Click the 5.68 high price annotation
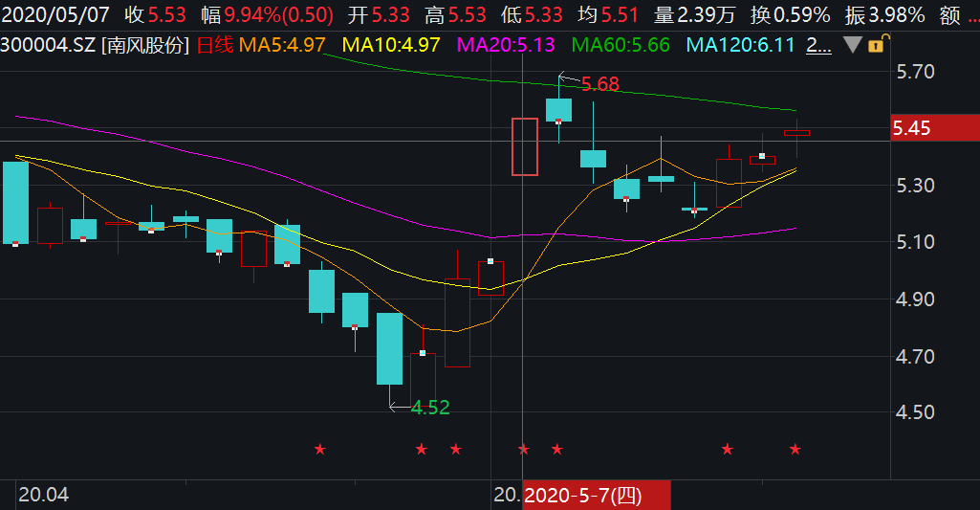980x510 pixels. pos(600,84)
